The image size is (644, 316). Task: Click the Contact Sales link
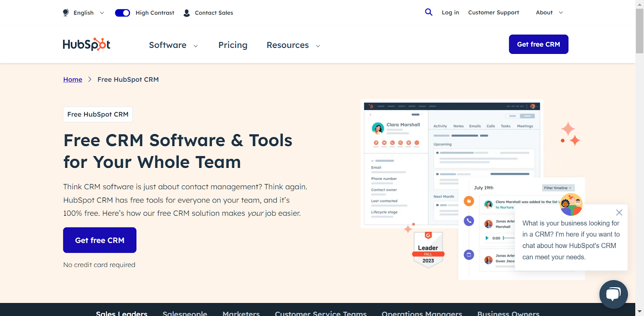click(x=214, y=13)
